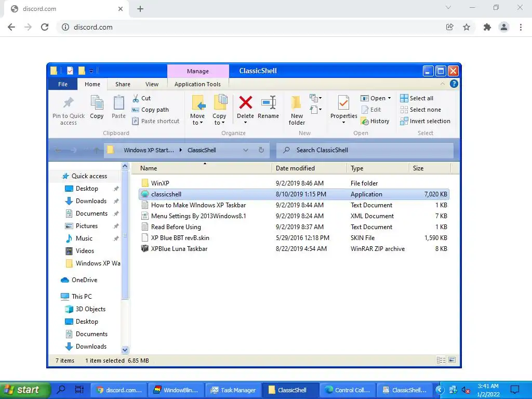
Task: Open the New item dropdown in the New group
Action: (315, 98)
